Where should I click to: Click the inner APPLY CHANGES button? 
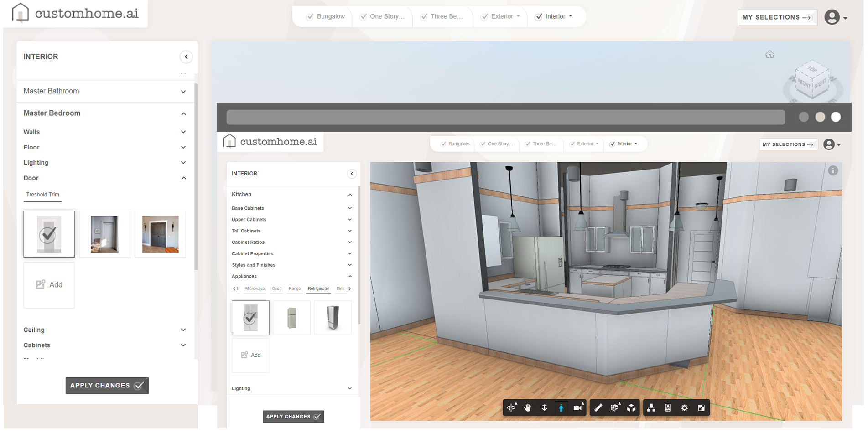click(293, 417)
